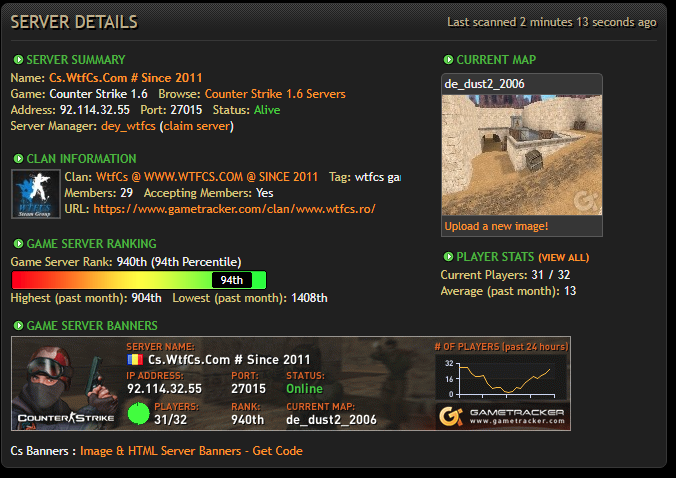Viewport: 676px width, 478px height.
Task: Browse Counter Strike 1.6 Servers link
Action: pyautogui.click(x=275, y=94)
